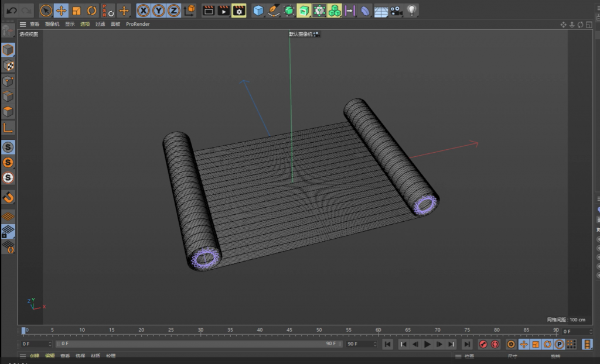Toggle the orange S solo icon
The width and height of the screenshot is (600, 364).
pos(8,163)
